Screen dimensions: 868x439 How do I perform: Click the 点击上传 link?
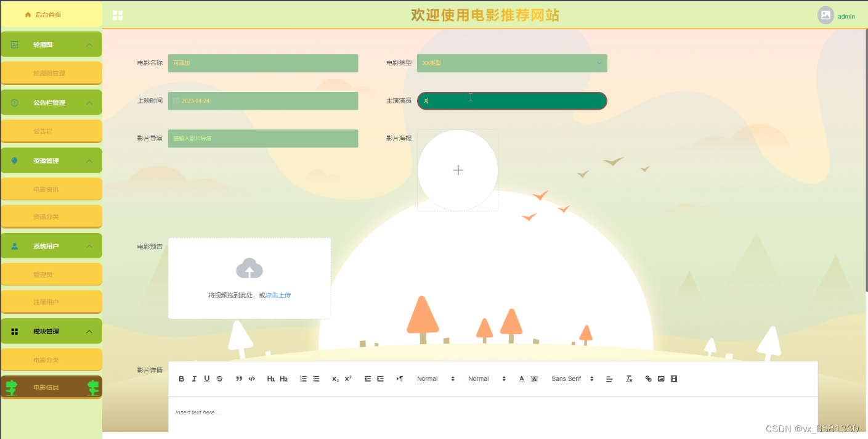(278, 295)
